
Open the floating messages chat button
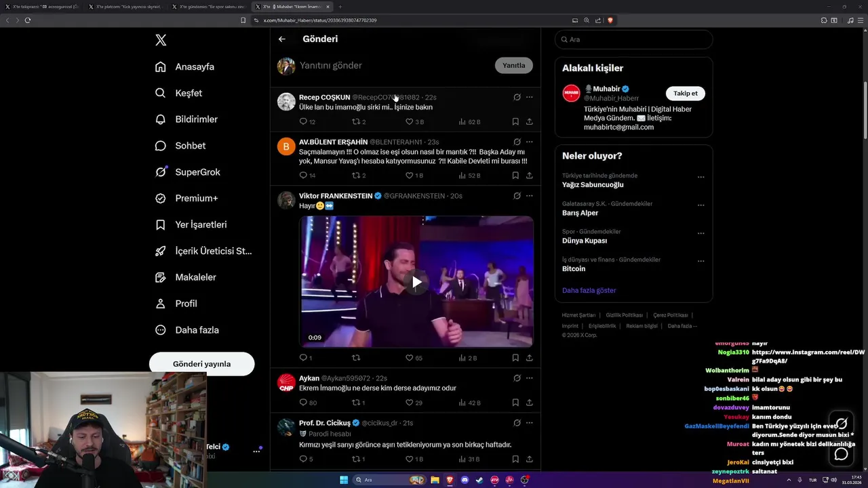[842, 454]
